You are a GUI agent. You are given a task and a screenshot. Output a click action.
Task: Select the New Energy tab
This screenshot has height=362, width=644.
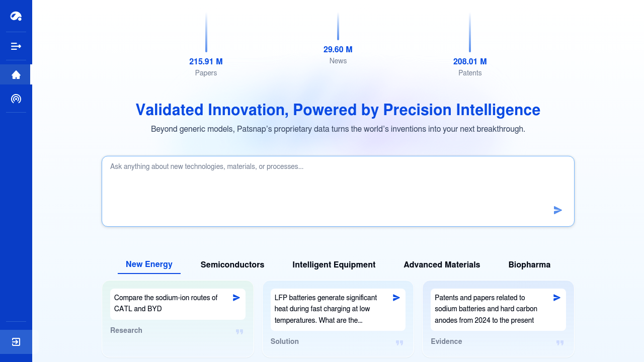[149, 264]
